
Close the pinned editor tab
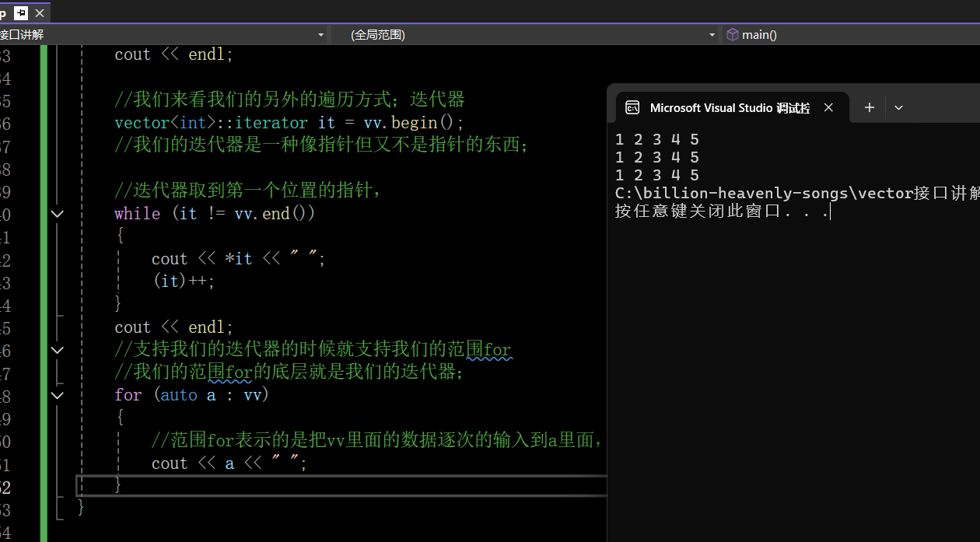40,12
